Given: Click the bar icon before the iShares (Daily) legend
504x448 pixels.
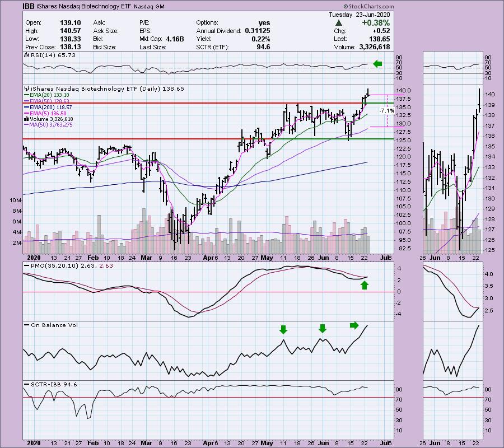Looking at the screenshot, I should tap(27, 88).
